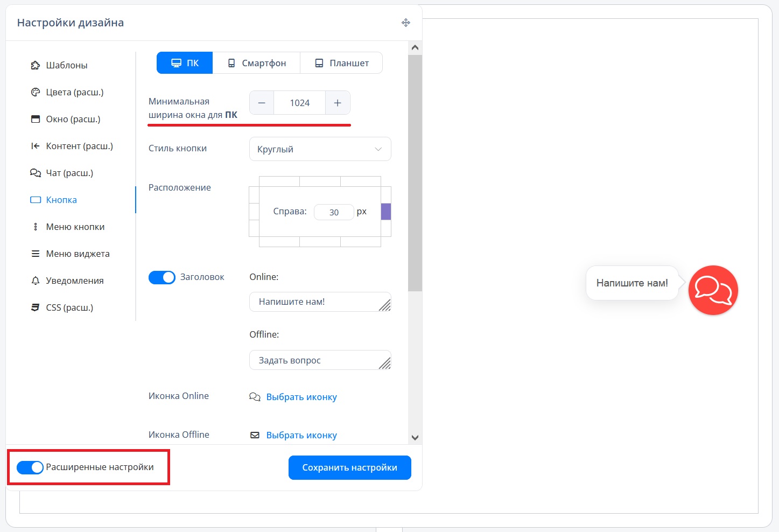This screenshot has width=779, height=532.
Task: Open Цвета (расш.) palette settings
Action: click(74, 92)
